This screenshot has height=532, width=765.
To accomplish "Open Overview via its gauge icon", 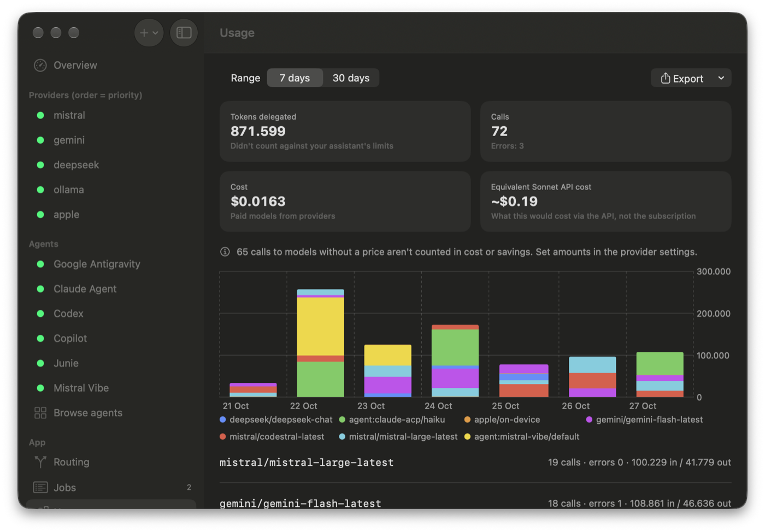I will tap(40, 66).
